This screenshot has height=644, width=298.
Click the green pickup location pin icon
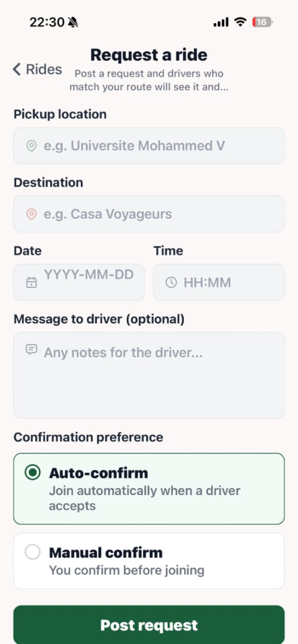point(31,146)
